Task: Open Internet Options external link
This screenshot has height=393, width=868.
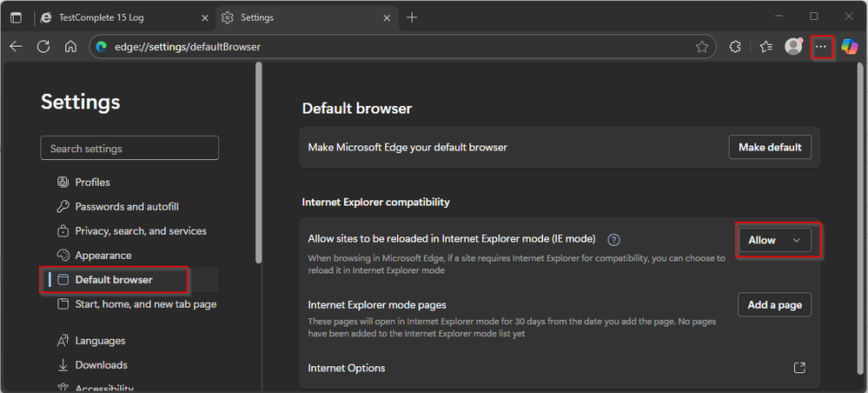Action: tap(799, 368)
